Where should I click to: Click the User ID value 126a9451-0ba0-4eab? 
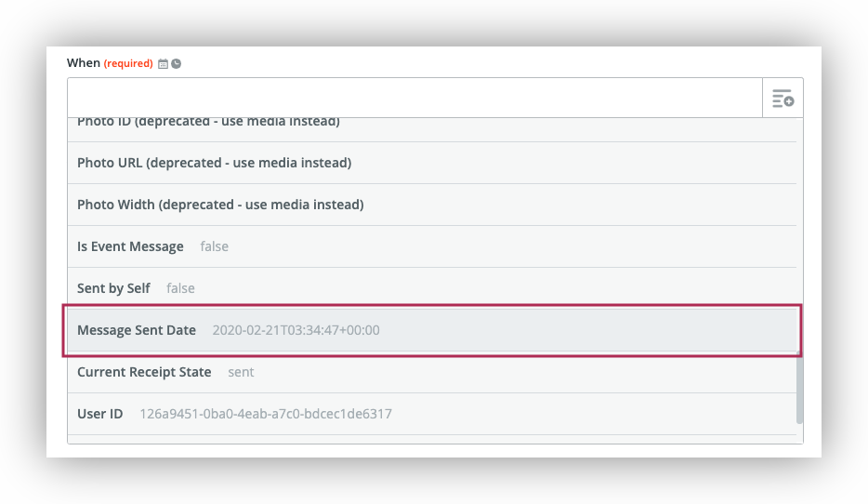[265, 414]
